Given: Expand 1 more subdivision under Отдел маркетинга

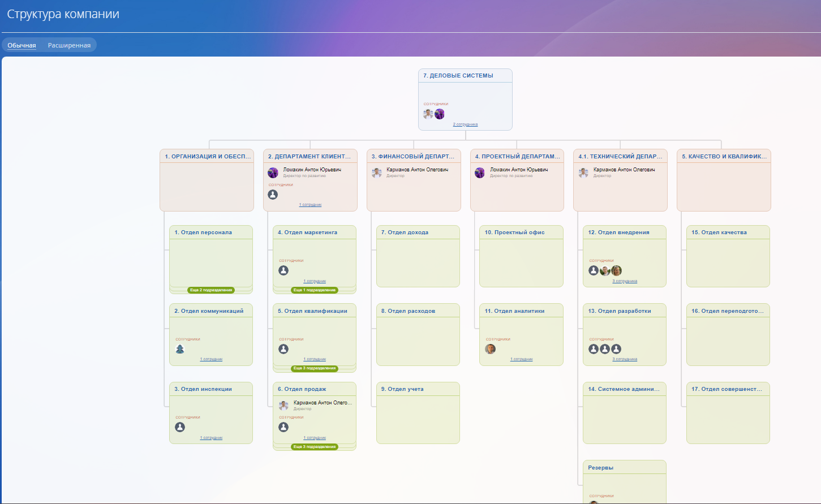Looking at the screenshot, I should [x=315, y=290].
